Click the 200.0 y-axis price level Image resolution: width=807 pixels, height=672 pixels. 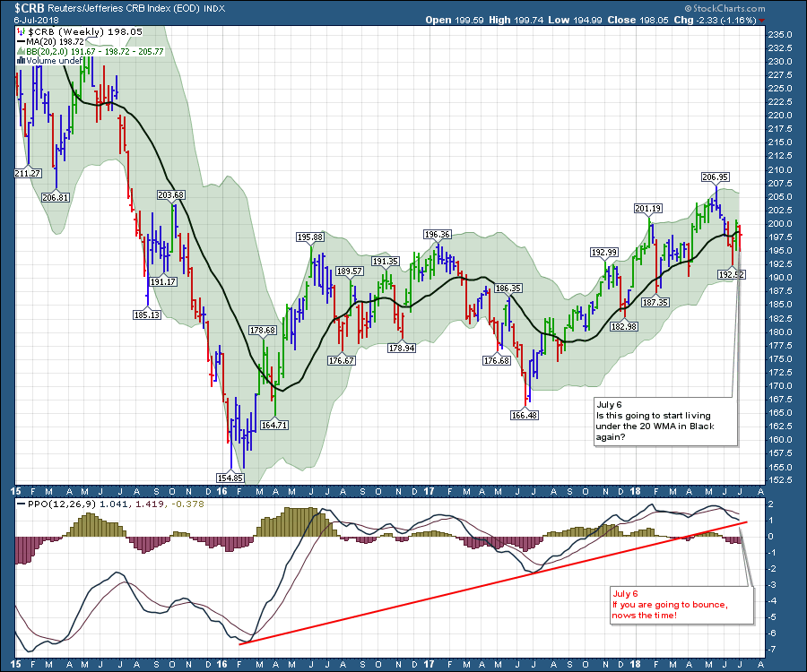pyautogui.click(x=780, y=224)
